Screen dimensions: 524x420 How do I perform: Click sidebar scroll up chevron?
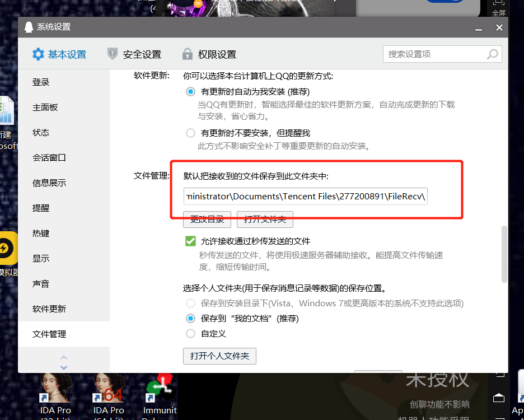(64, 357)
